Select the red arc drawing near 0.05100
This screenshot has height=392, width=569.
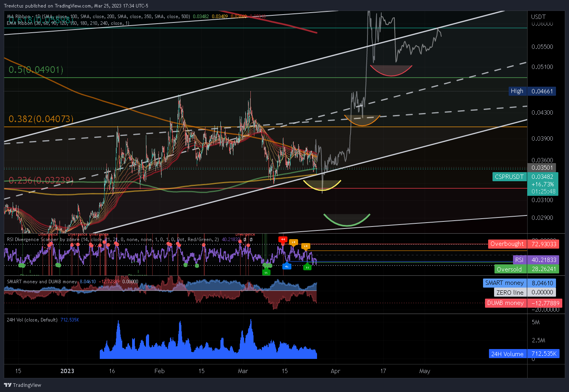click(x=391, y=71)
